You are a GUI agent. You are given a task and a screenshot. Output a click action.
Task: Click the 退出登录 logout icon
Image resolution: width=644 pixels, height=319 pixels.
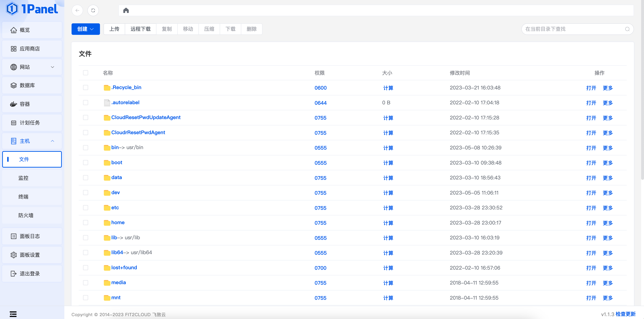(13, 274)
